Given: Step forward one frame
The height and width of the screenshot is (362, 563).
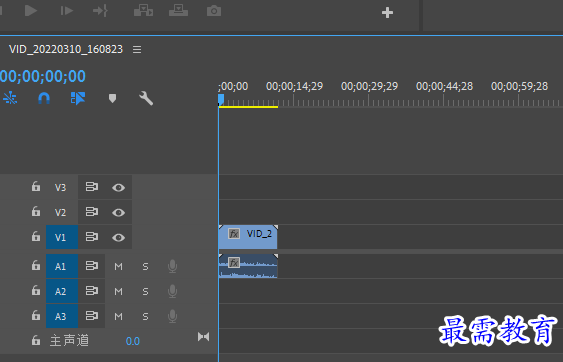Looking at the screenshot, I should click(66, 11).
